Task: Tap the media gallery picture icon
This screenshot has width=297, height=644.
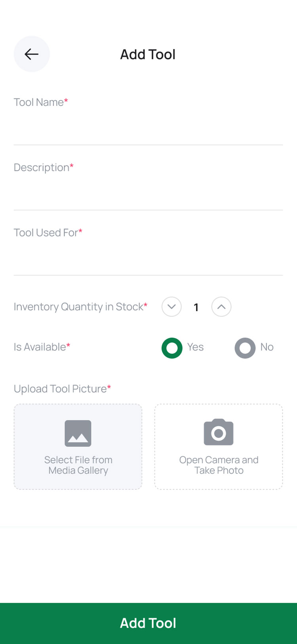Action: click(78, 433)
